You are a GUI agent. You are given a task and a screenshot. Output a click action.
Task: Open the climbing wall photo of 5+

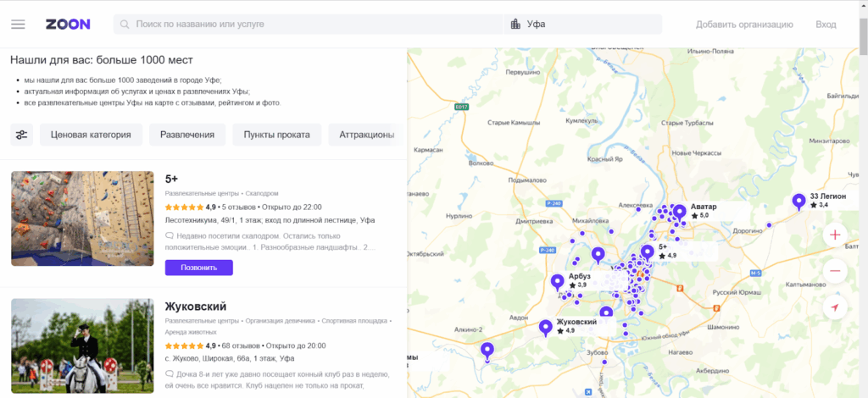82,218
